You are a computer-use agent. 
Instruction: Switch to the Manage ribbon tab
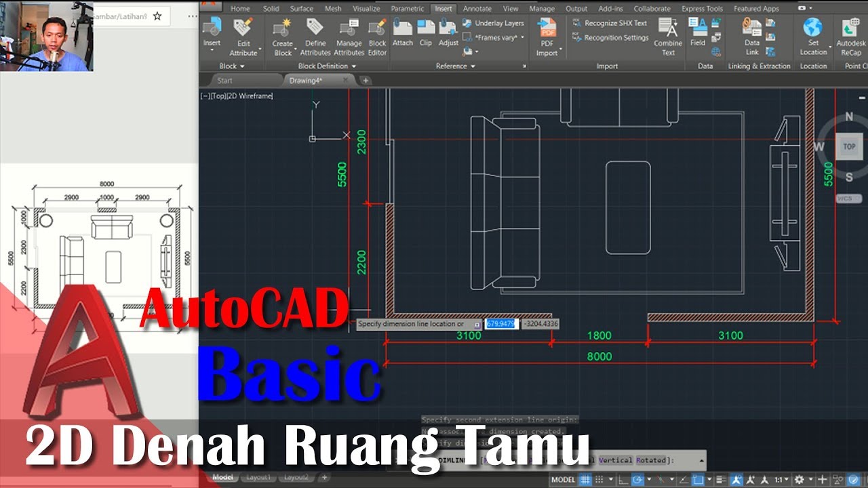[542, 9]
